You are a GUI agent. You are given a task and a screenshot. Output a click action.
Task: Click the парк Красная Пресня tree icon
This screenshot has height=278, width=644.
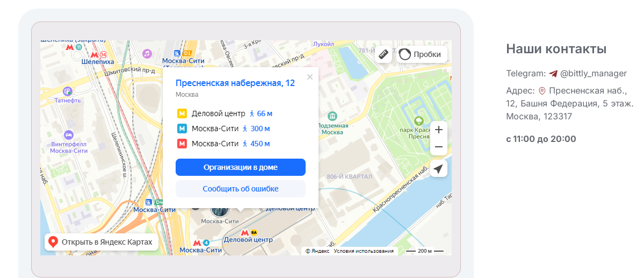(419, 121)
